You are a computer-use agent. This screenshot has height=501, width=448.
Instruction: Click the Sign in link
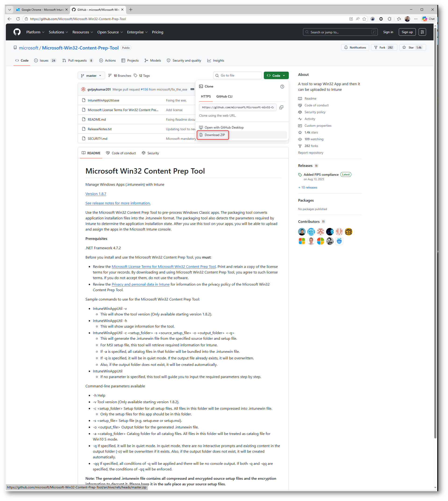[x=388, y=32]
